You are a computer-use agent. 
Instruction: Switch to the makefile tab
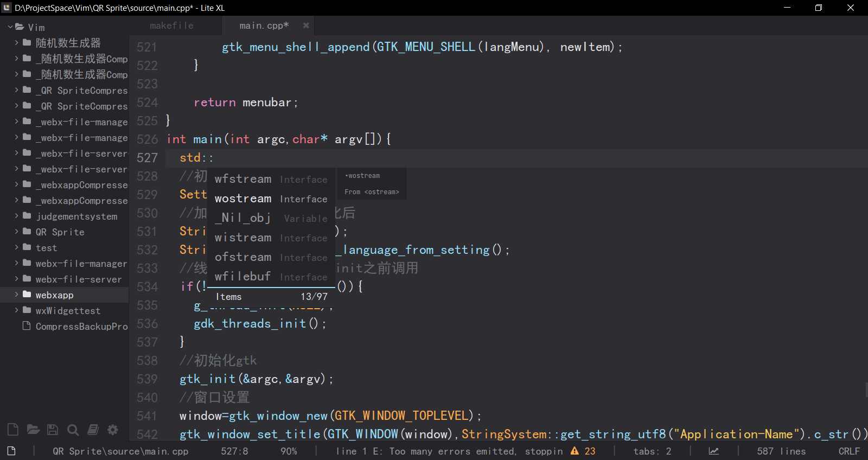[171, 25]
